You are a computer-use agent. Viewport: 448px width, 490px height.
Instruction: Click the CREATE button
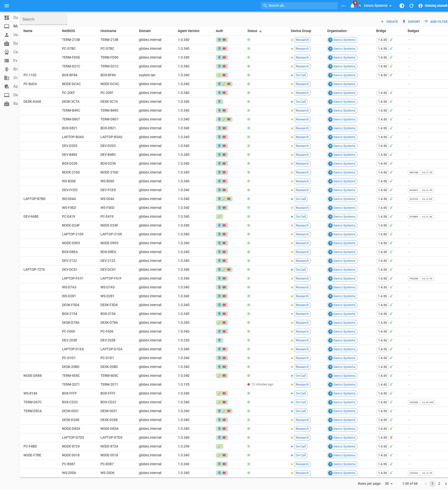pos(389,22)
